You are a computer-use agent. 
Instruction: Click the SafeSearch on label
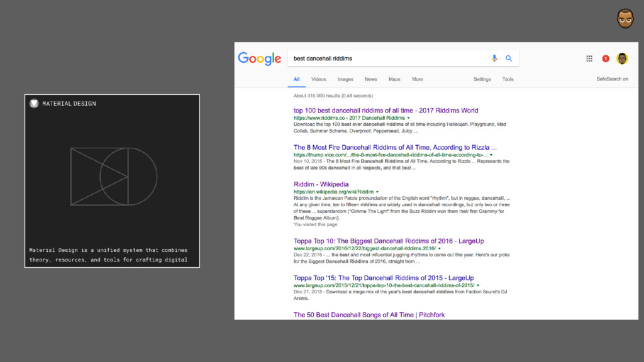(612, 79)
